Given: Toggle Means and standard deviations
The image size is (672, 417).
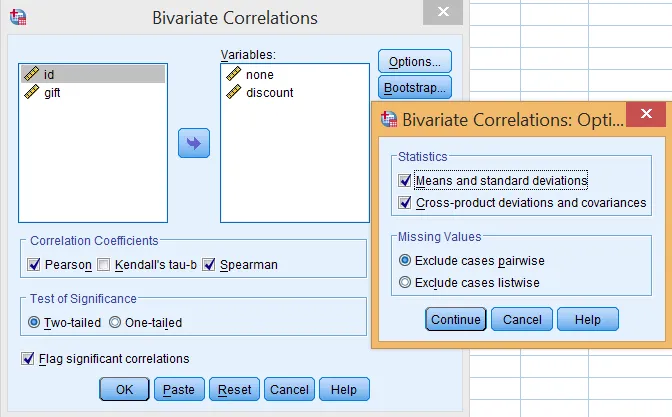Looking at the screenshot, I should pyautogui.click(x=405, y=180).
